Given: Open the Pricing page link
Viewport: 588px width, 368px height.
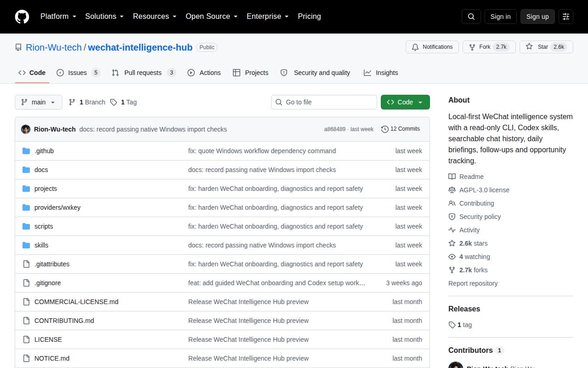Looking at the screenshot, I should point(309,17).
